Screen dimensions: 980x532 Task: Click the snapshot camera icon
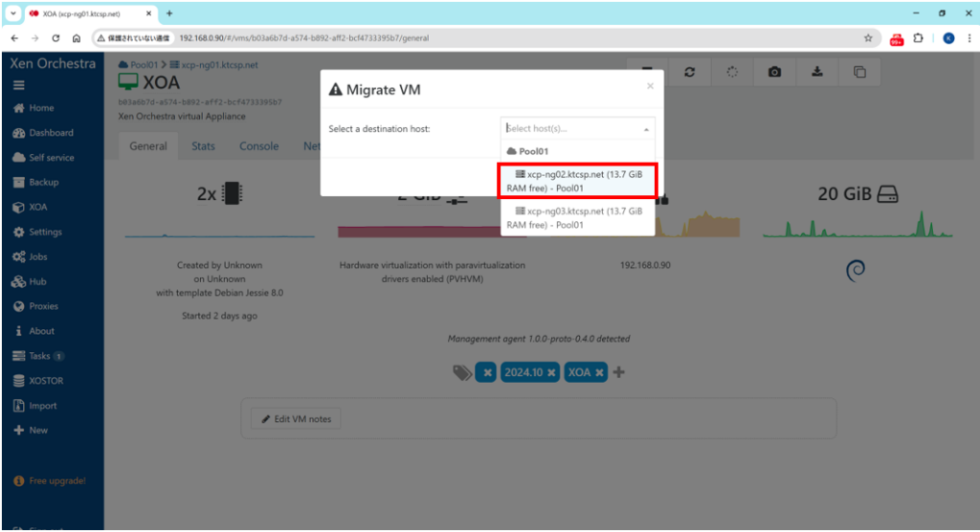pyautogui.click(x=774, y=72)
